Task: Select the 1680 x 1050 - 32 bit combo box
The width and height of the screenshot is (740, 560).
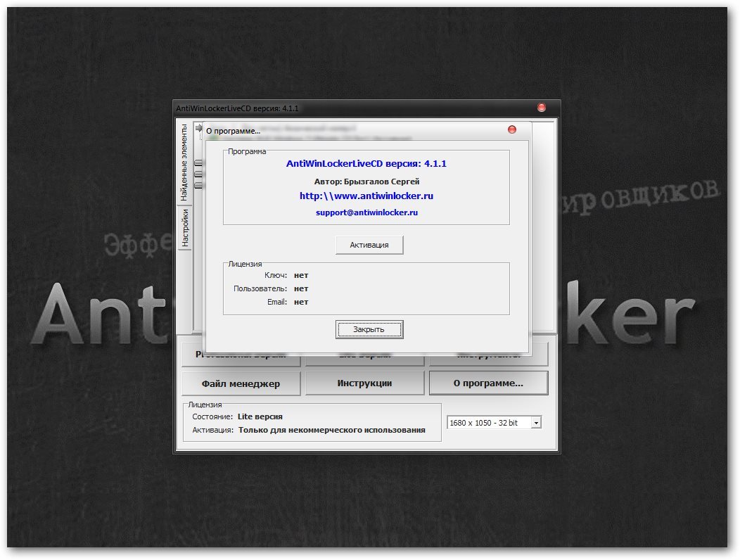Action: 488,423
